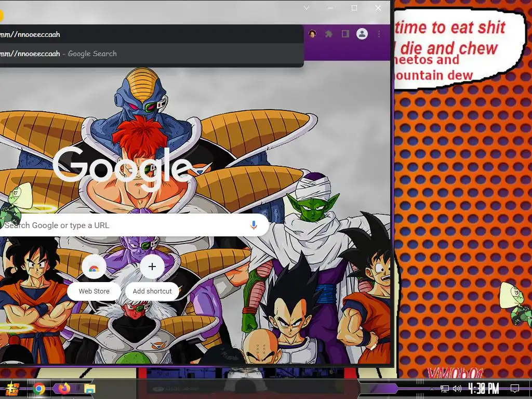
Task: Toggle Chrome side panel icon
Action: tap(345, 34)
